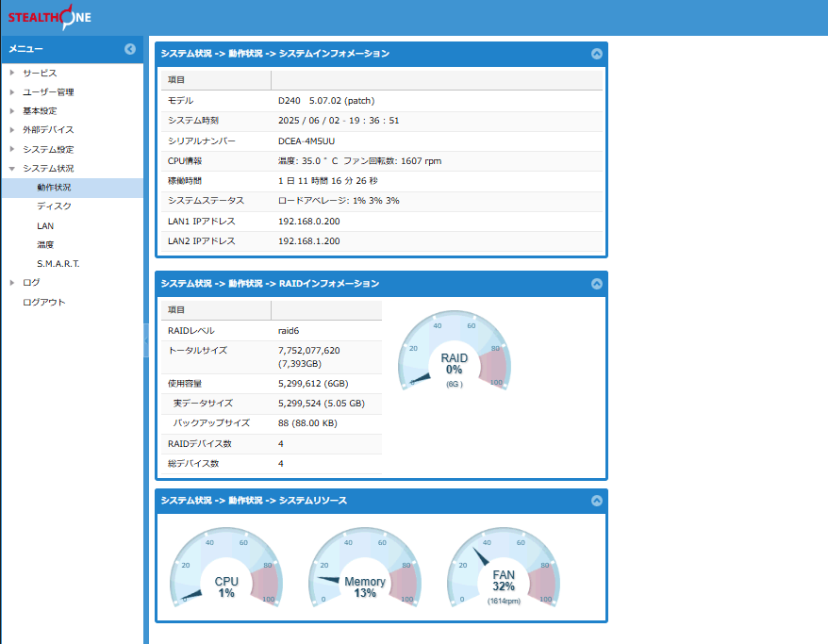Viewport: 828px width, 644px height.
Task: Click the トータルサイズ row label
Action: coord(197,350)
